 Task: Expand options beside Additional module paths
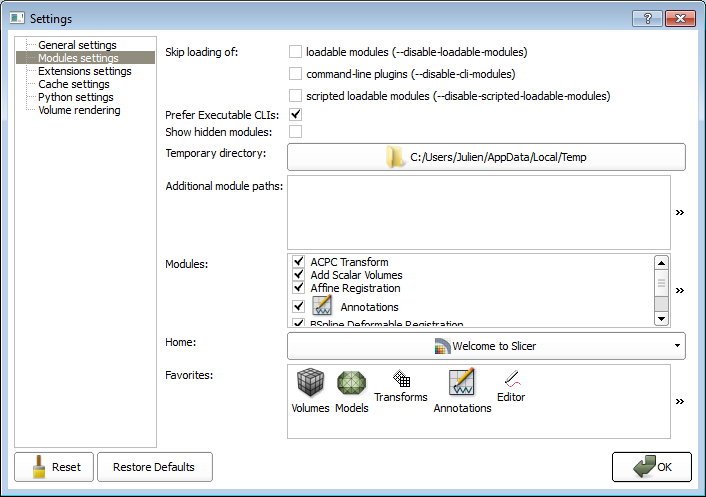pyautogui.click(x=680, y=212)
